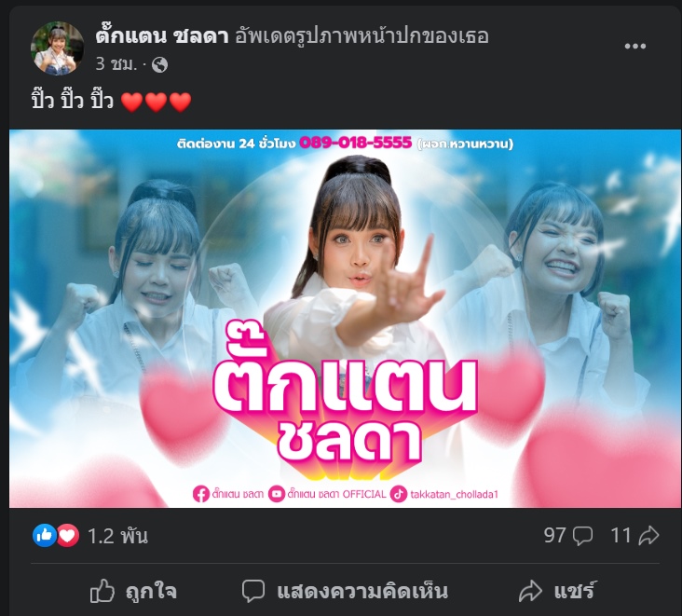The width and height of the screenshot is (682, 616).
Task: View the 1.2 พัน reactions list
Action: (118, 536)
